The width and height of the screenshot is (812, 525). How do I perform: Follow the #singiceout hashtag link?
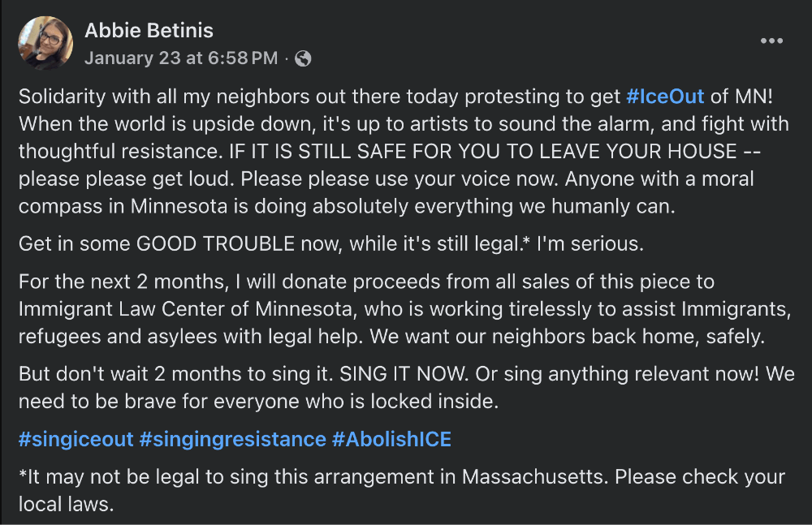coord(76,440)
